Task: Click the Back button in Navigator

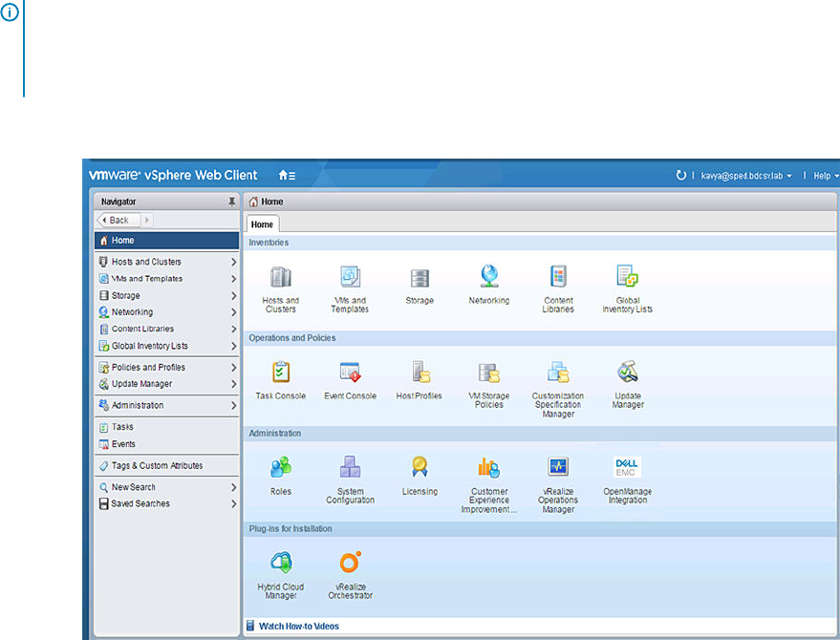Action: 118,220
